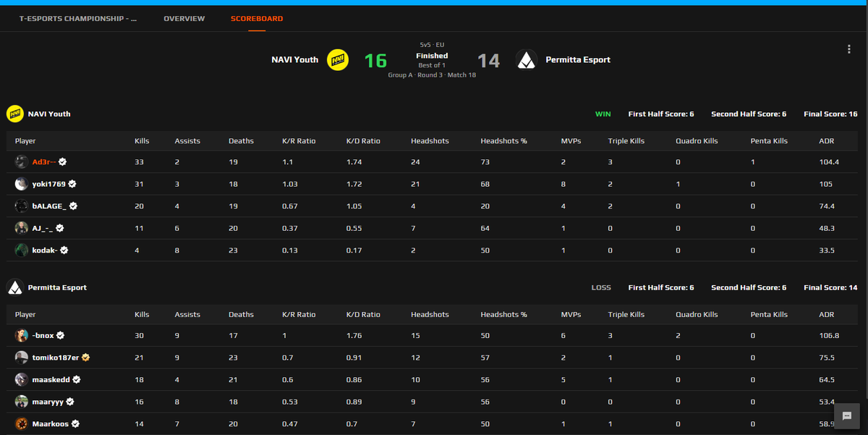
Task: Open maaskedd player avatar
Action: [22, 379]
